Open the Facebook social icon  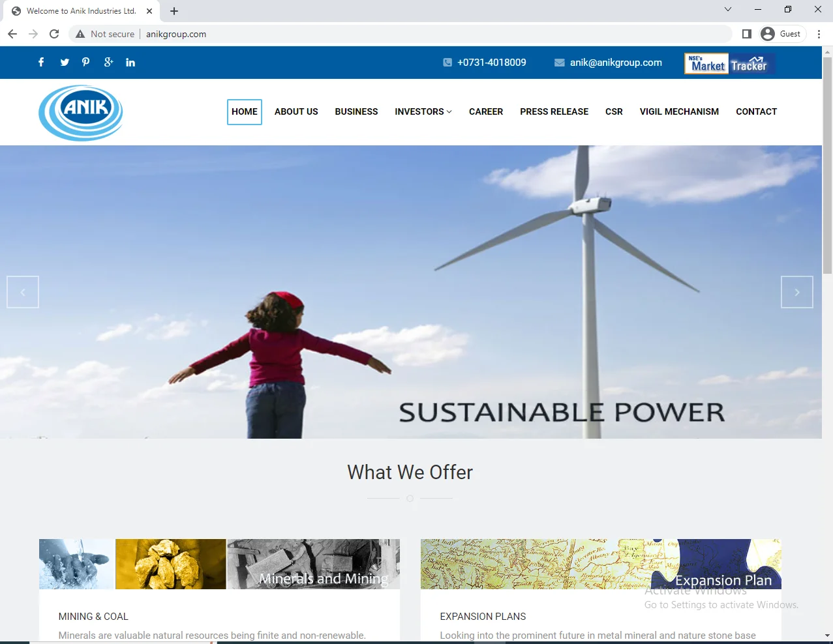click(x=41, y=62)
